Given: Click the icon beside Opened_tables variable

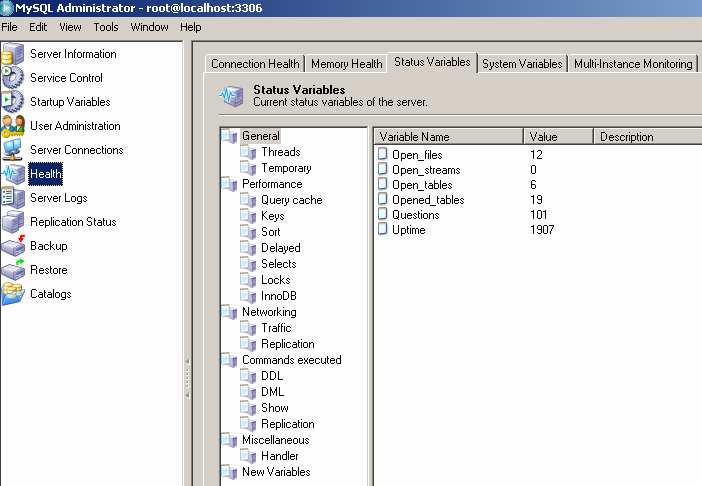Looking at the screenshot, I should click(x=382, y=199).
